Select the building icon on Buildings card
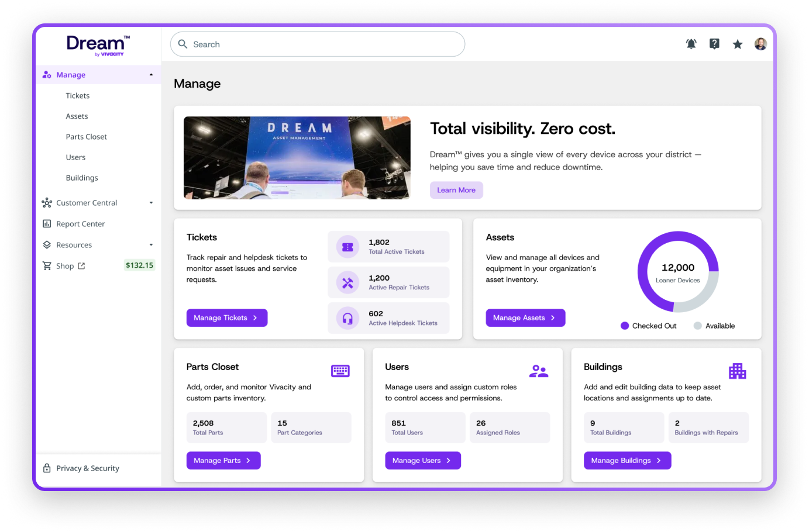The image size is (809, 532). [737, 371]
